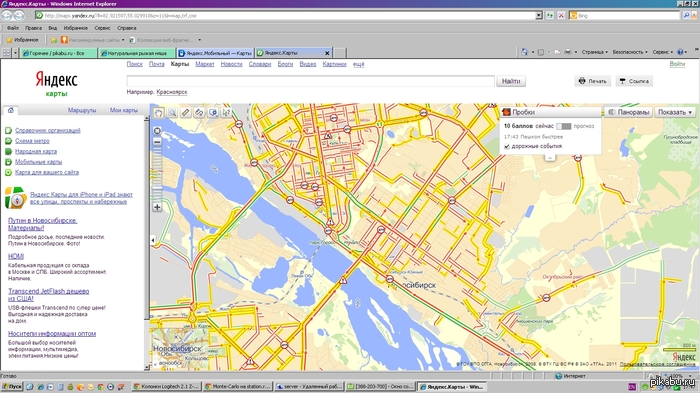Open the Безопасность toolbar dropdown
The width and height of the screenshot is (700, 393).
(630, 52)
